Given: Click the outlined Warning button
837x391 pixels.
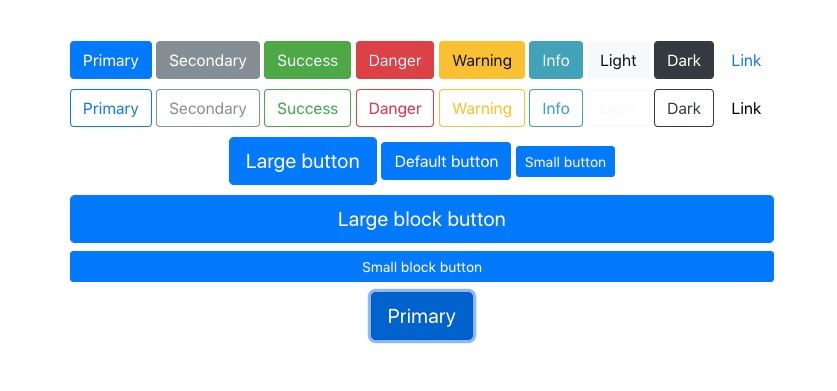Looking at the screenshot, I should click(482, 108).
